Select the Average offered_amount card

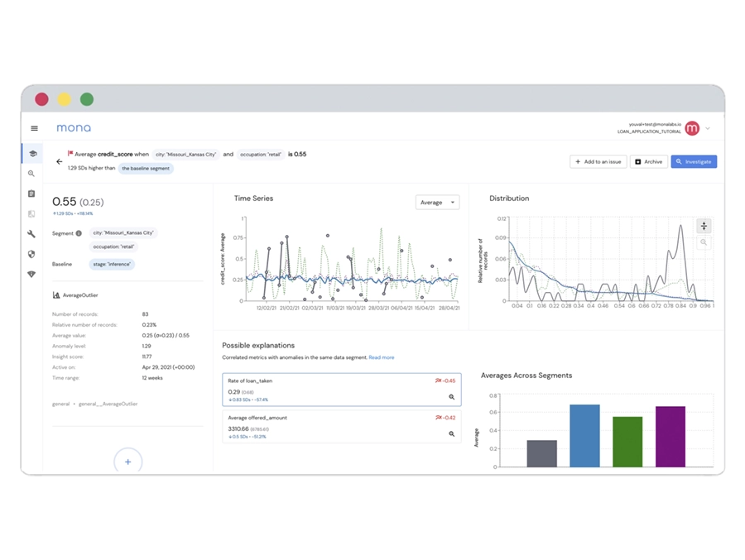[x=342, y=427]
